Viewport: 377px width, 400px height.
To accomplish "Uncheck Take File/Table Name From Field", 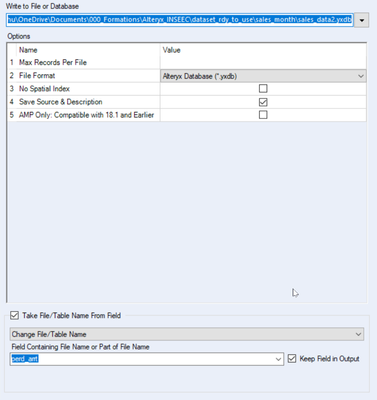I will pos(14,315).
